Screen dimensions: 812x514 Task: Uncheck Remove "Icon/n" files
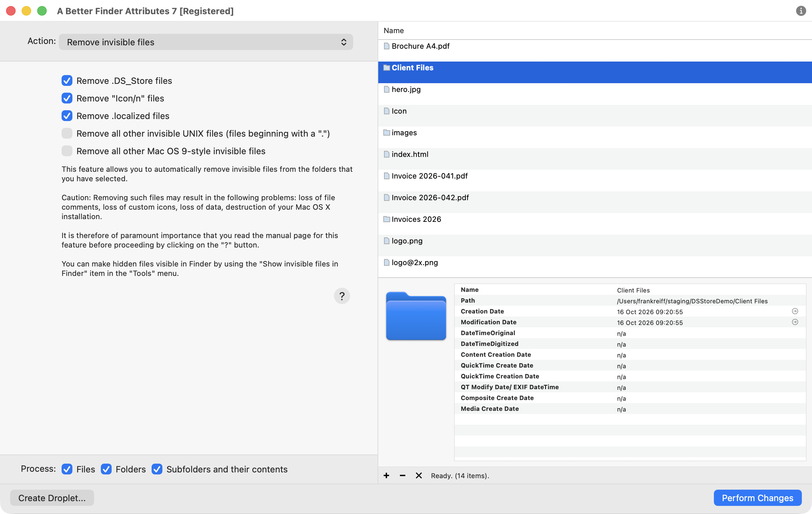point(67,98)
